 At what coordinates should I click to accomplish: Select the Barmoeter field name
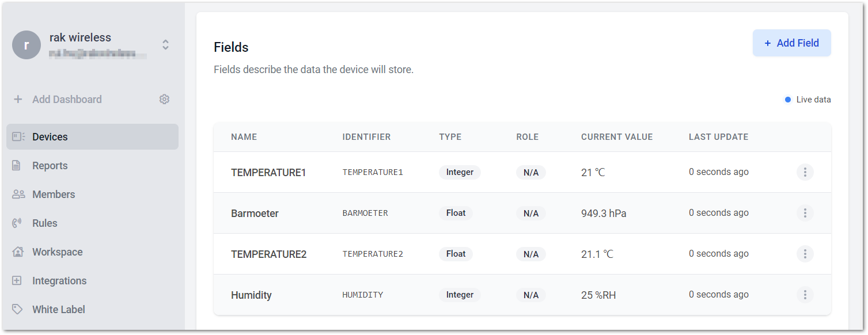[255, 213]
